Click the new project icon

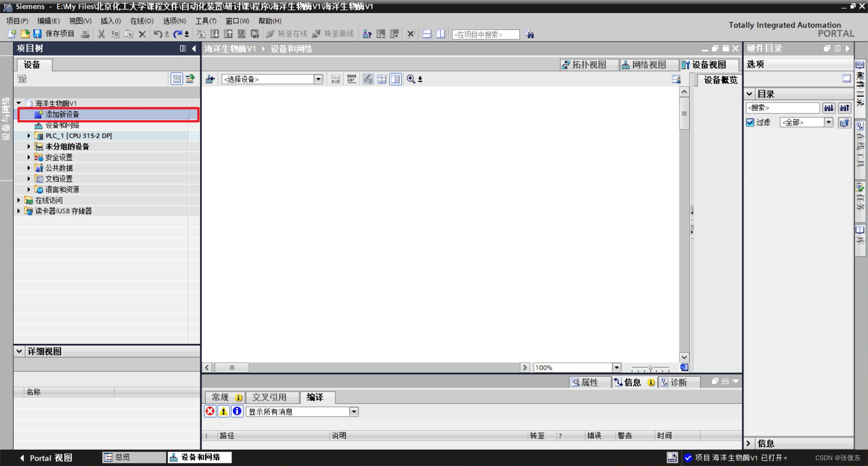[x=12, y=34]
